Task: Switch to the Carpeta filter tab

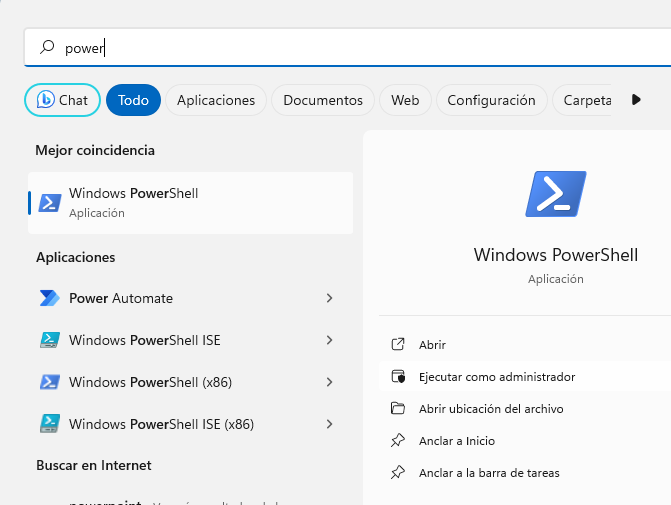Action: point(582,100)
